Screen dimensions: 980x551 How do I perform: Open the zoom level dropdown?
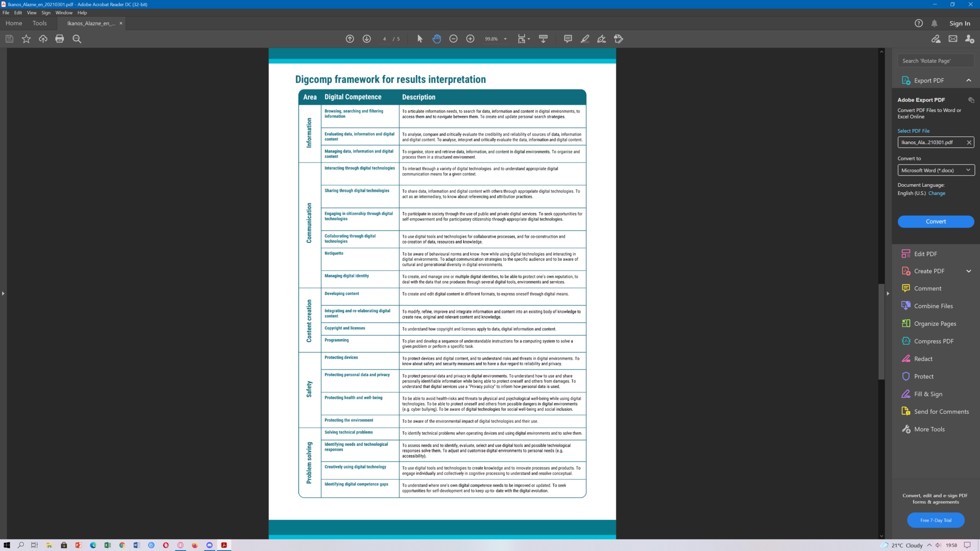pos(505,39)
